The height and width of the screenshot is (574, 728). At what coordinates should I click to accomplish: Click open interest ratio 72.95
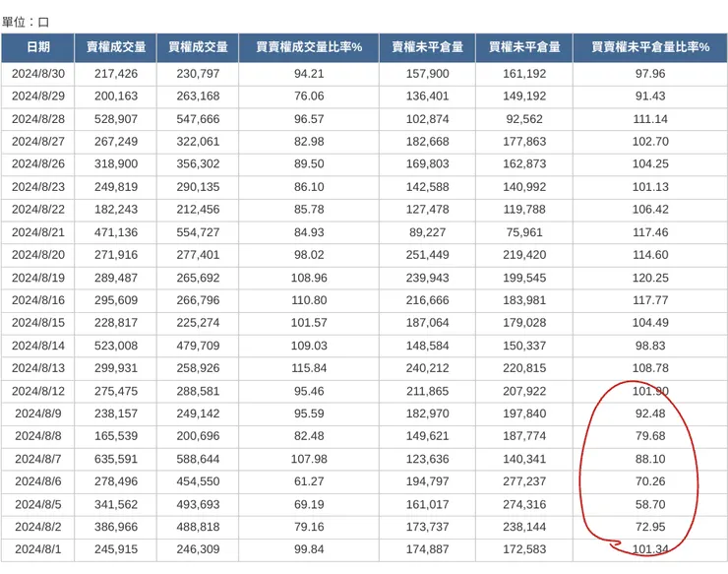point(650,527)
